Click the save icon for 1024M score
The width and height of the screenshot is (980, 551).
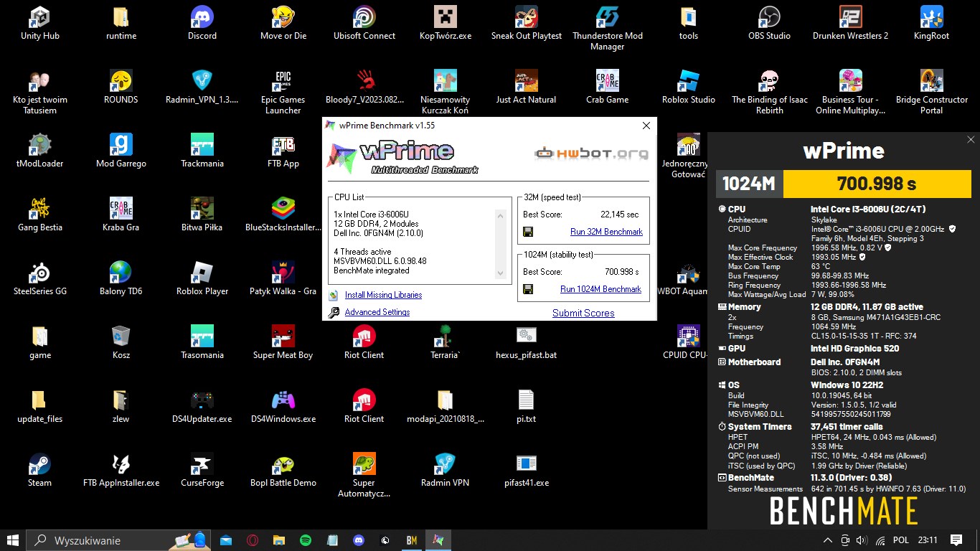528,289
